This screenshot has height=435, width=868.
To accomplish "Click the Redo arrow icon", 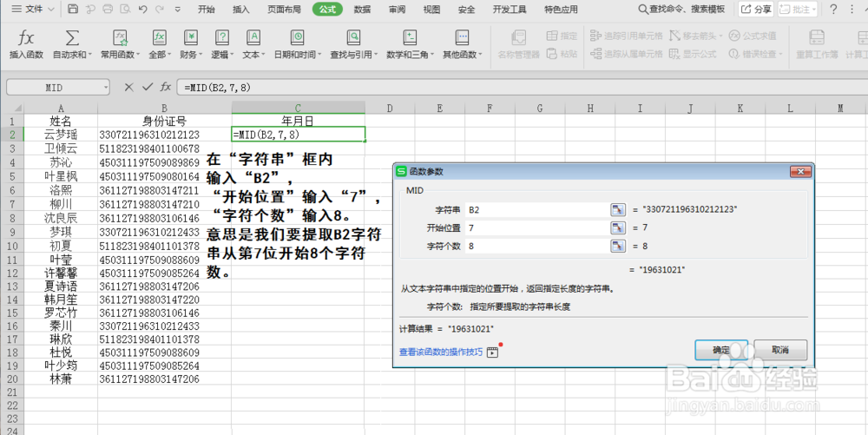I will [160, 9].
